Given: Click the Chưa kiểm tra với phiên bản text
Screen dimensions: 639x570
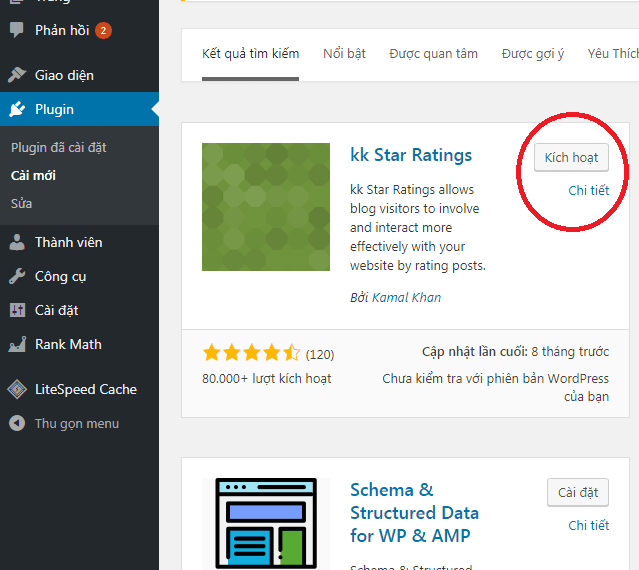Looking at the screenshot, I should coord(496,387).
